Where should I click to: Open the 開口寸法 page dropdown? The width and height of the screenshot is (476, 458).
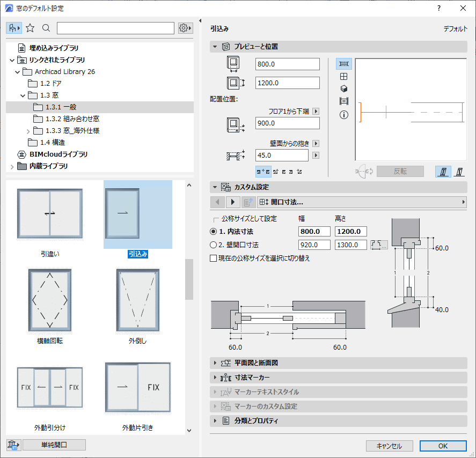click(361, 202)
